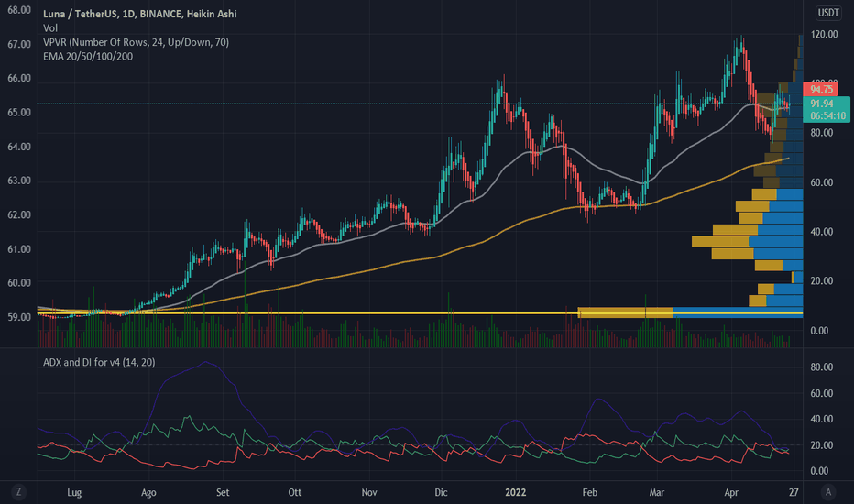Click the Apr month label on time axis
The width and height of the screenshot is (854, 504).
coord(731,492)
